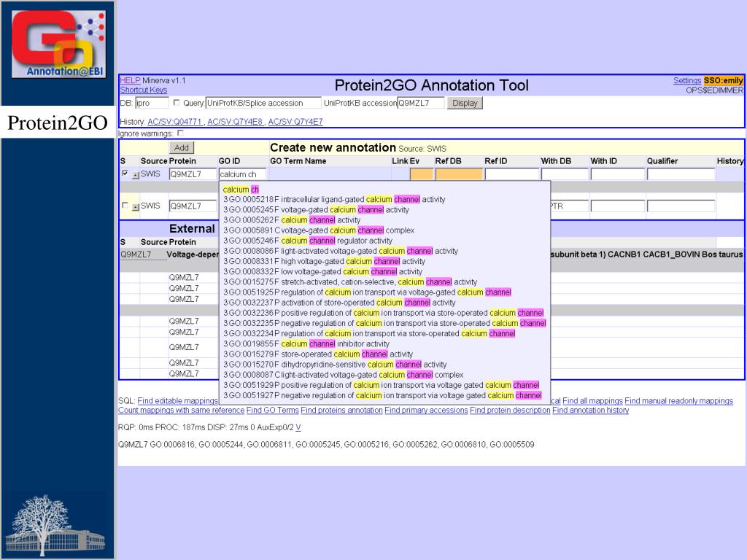Open history entry AC/SV:Q04771
747x560 pixels.
tap(175, 122)
